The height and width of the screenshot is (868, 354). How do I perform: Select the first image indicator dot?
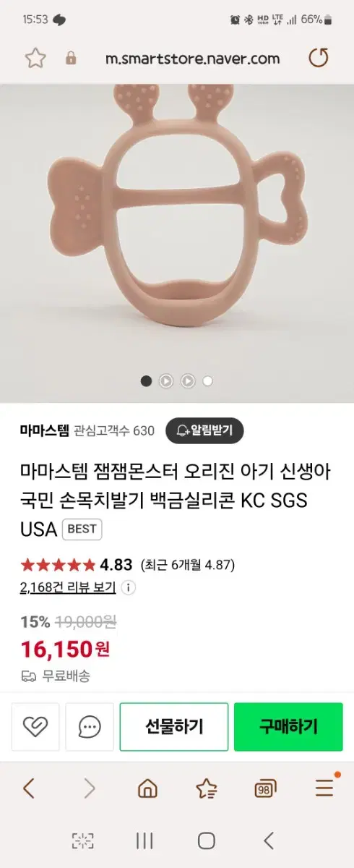point(146,380)
